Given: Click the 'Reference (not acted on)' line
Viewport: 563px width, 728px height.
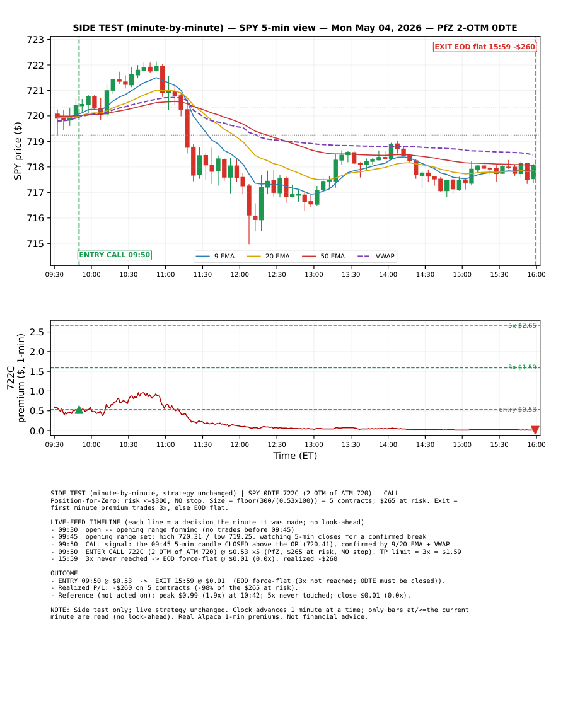Looking at the screenshot, I should coord(230,595).
